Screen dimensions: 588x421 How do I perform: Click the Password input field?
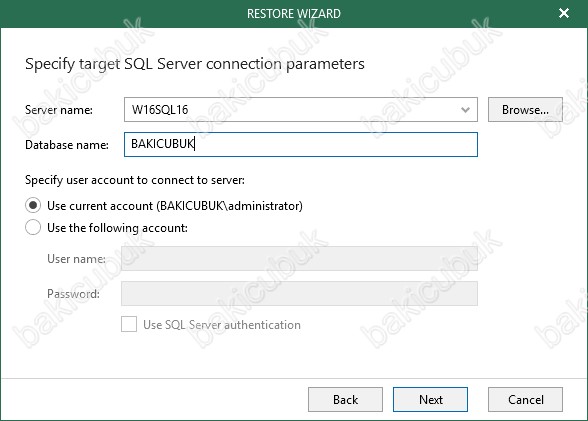point(299,294)
